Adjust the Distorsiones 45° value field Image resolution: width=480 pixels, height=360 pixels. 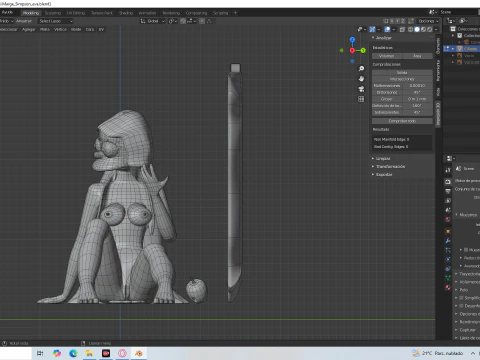coord(402,92)
